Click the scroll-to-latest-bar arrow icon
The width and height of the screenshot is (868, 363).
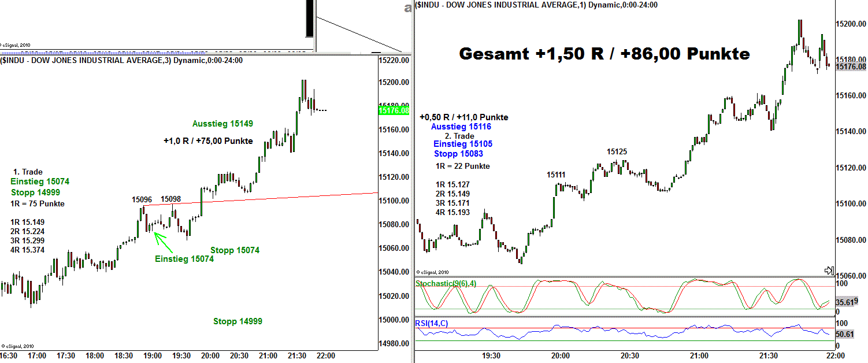[828, 270]
